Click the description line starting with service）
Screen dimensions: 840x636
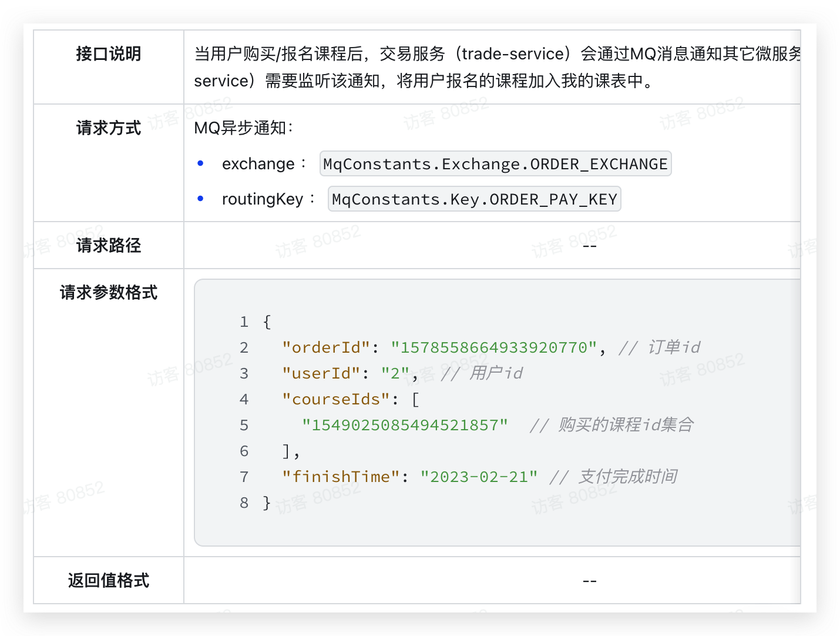pyautogui.click(x=425, y=81)
